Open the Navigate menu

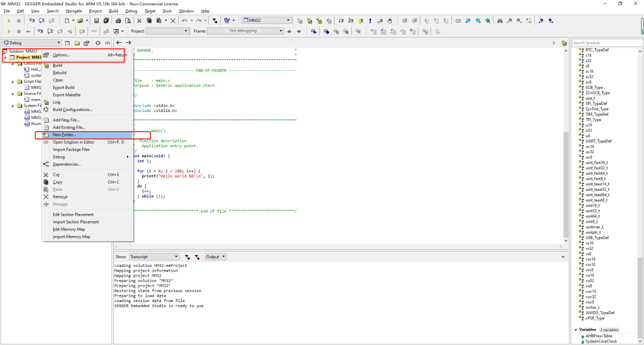(74, 11)
